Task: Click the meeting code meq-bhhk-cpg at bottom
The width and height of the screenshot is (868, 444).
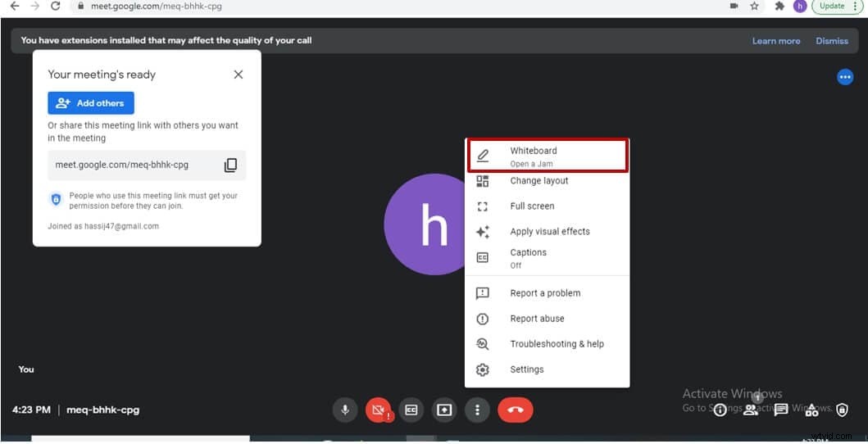Action: click(x=103, y=410)
